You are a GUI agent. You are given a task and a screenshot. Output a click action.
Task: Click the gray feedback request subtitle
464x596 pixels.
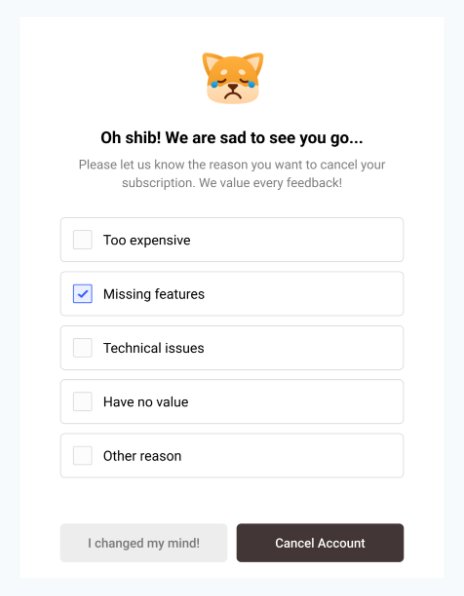point(232,174)
